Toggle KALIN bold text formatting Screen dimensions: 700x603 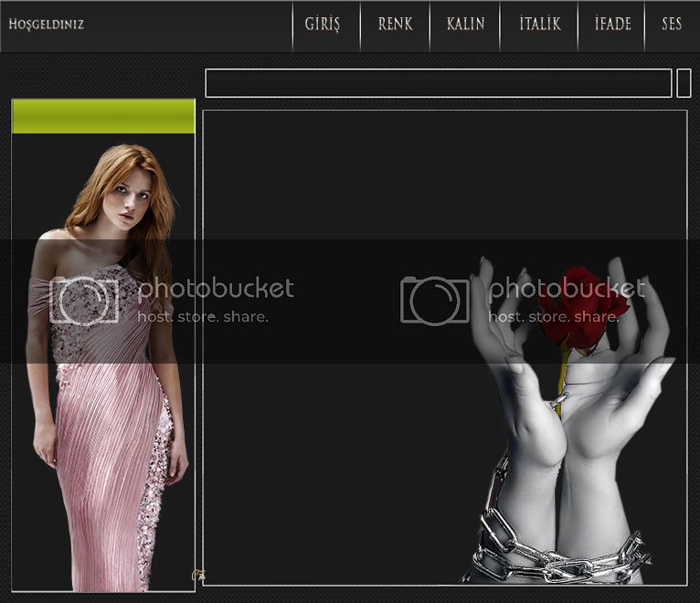click(x=465, y=25)
